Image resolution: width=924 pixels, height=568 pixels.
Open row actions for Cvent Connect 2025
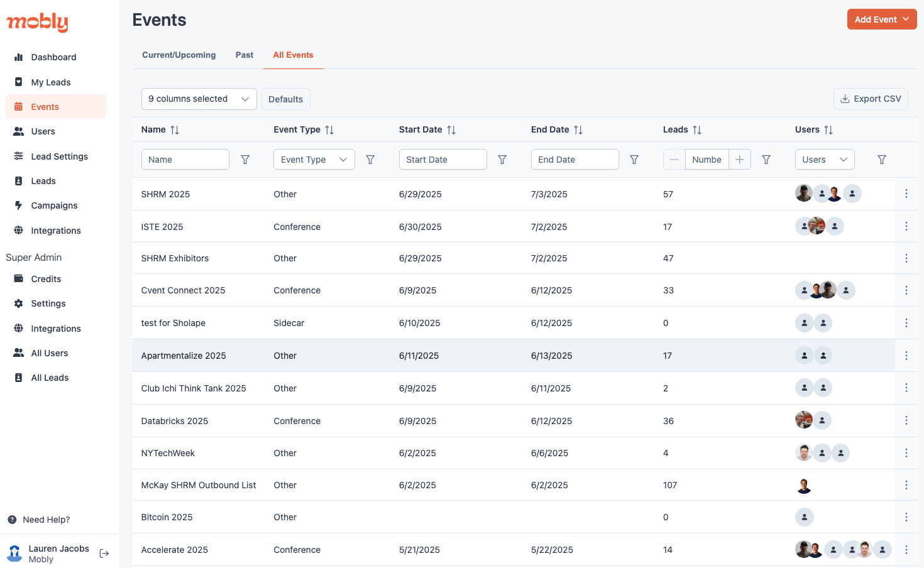pyautogui.click(x=906, y=290)
